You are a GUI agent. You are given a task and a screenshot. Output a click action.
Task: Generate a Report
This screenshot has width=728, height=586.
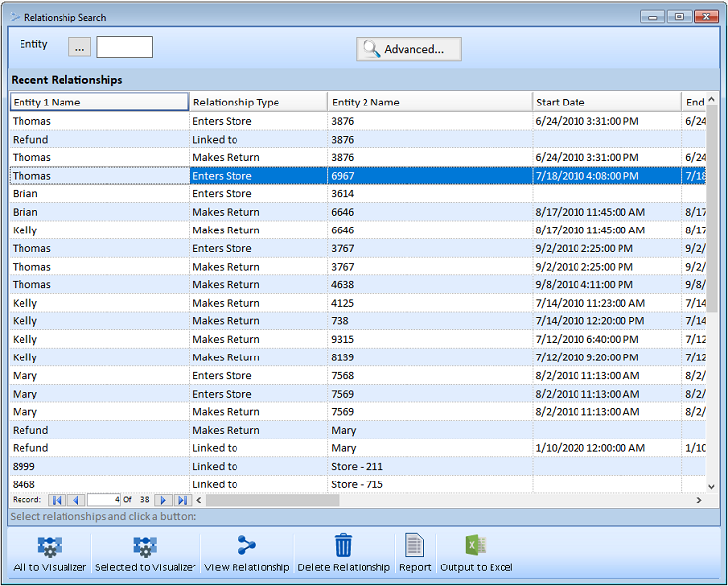coord(414,554)
